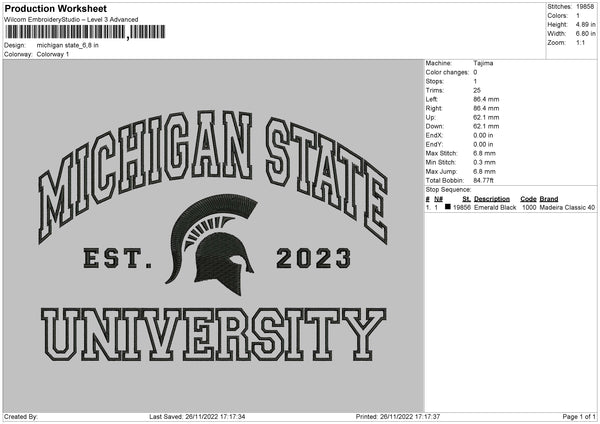This screenshot has height=424, width=600.
Task: Click the EndX value '0.00 in'
Action: pyautogui.click(x=483, y=135)
